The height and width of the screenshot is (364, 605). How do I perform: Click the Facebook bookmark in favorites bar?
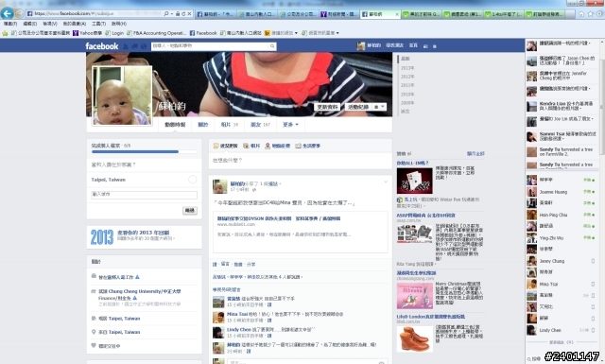pyautogui.click(x=203, y=33)
